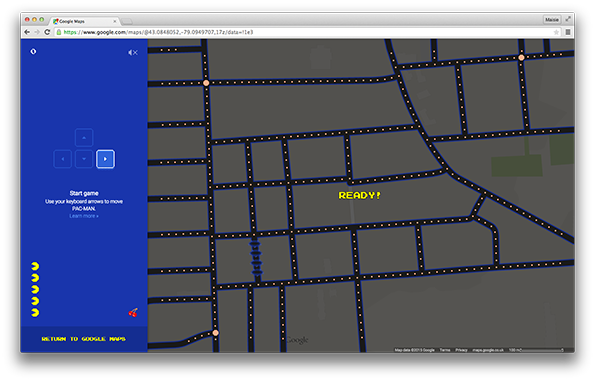Screen dimensions: 595x381
Task: Select the Google Maps browser tab
Action: click(84, 21)
